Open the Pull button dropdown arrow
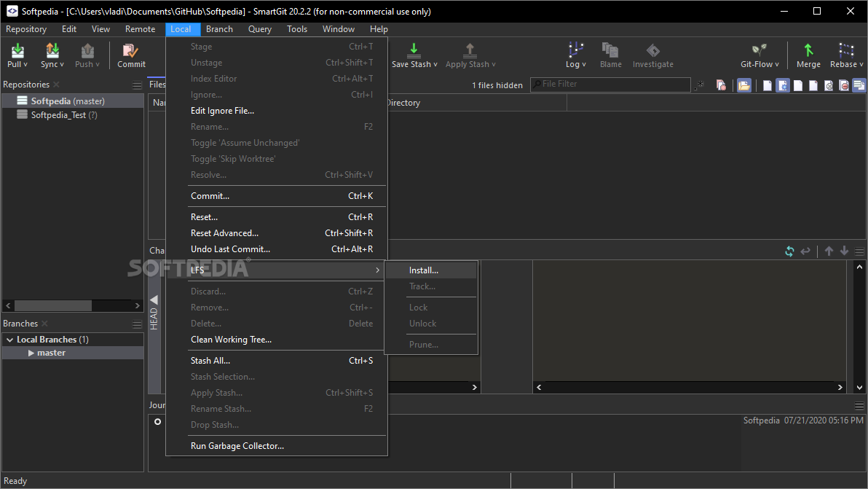This screenshot has width=868, height=489. (x=25, y=64)
